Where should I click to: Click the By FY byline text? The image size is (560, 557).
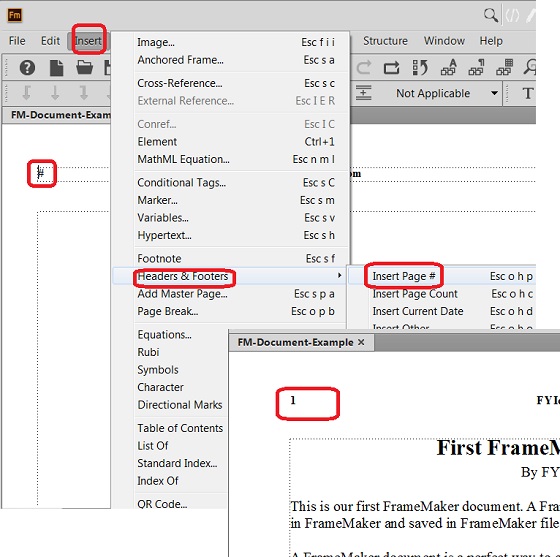coord(540,472)
